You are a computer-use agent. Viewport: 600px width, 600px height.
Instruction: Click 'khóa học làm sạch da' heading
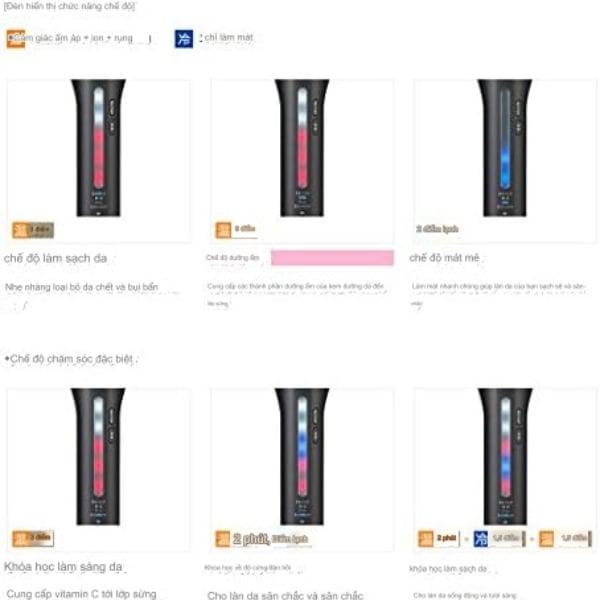448,569
